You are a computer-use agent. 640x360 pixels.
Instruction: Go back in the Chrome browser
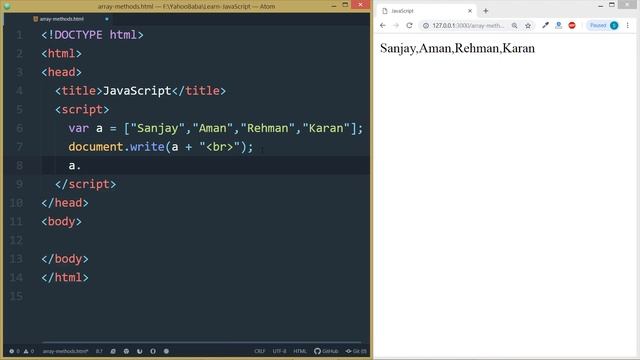point(382,25)
